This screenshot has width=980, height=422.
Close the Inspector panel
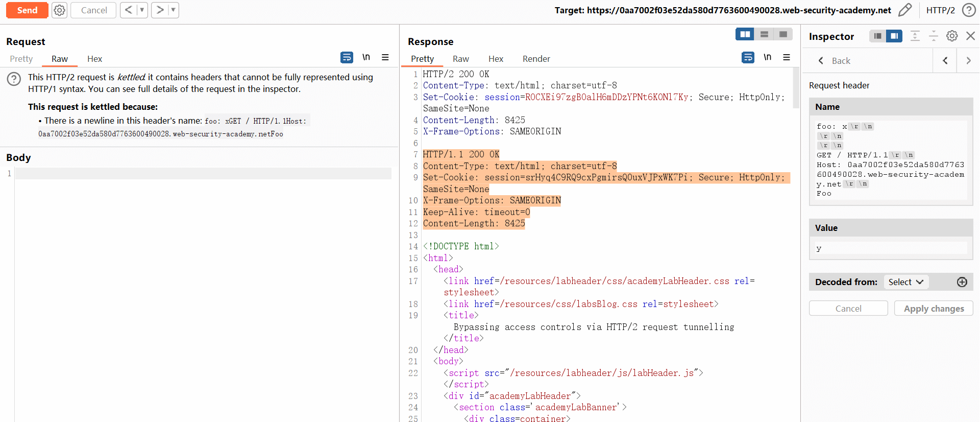tap(970, 36)
